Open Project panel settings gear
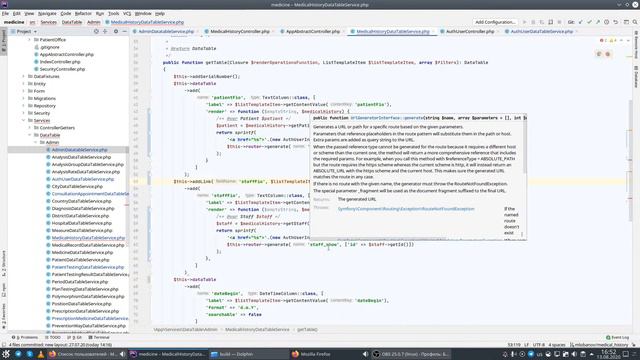 point(116,31)
